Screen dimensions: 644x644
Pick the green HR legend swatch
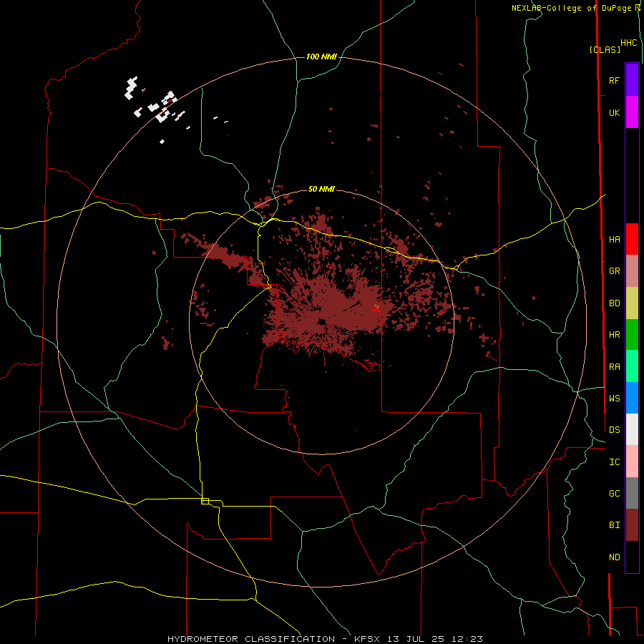[632, 335]
